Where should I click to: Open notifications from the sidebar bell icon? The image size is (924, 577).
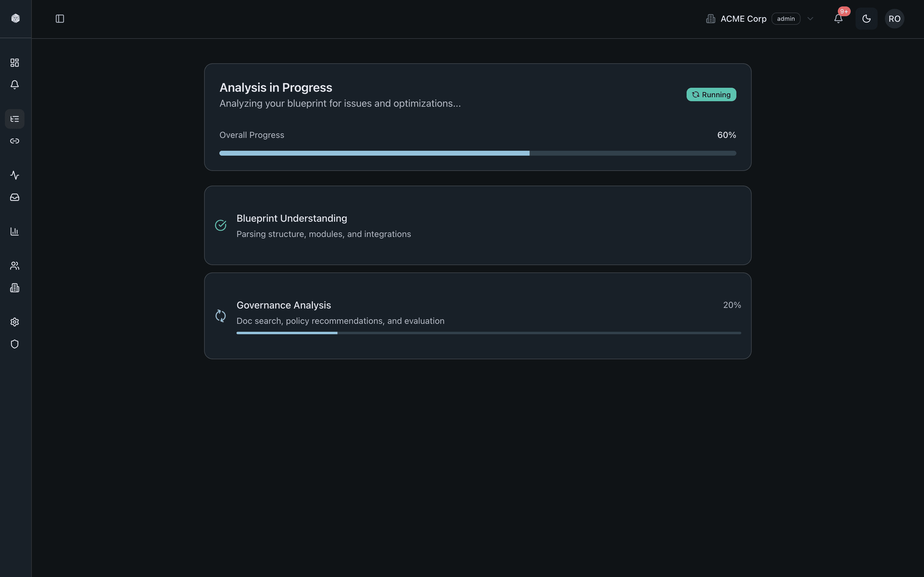[x=14, y=85]
